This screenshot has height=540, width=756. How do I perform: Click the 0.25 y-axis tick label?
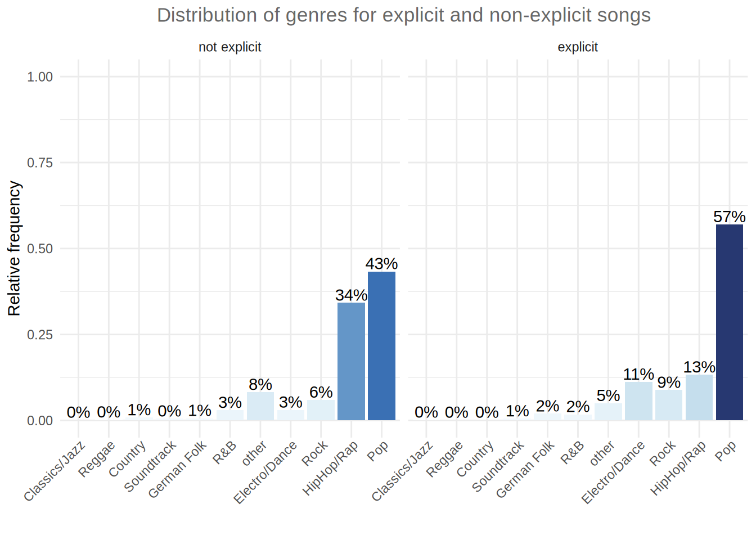tap(40, 335)
